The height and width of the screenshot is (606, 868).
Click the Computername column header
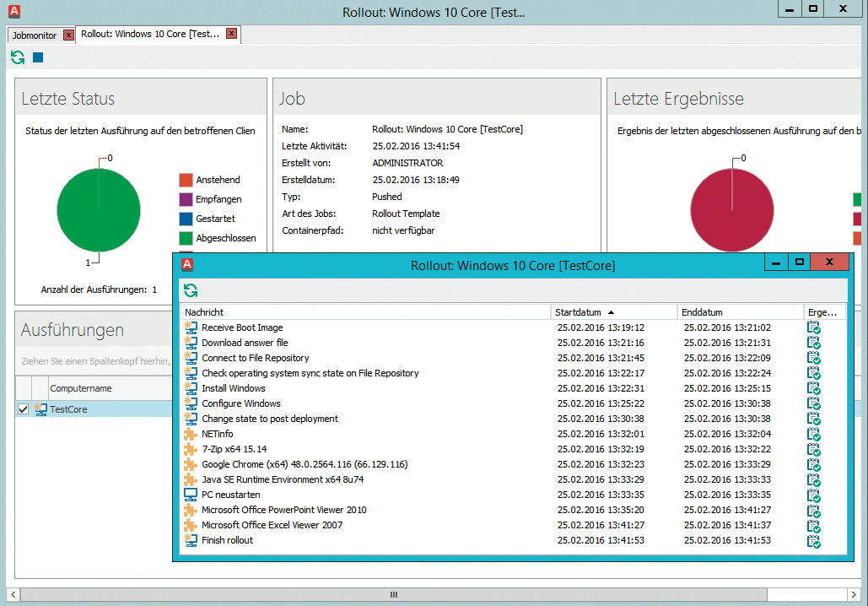point(81,389)
